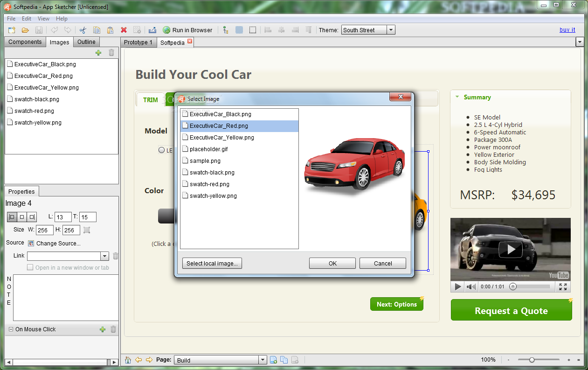Viewport: 588px width, 370px height.
Task: Click Cancel in Select Image dialog
Action: 383,263
